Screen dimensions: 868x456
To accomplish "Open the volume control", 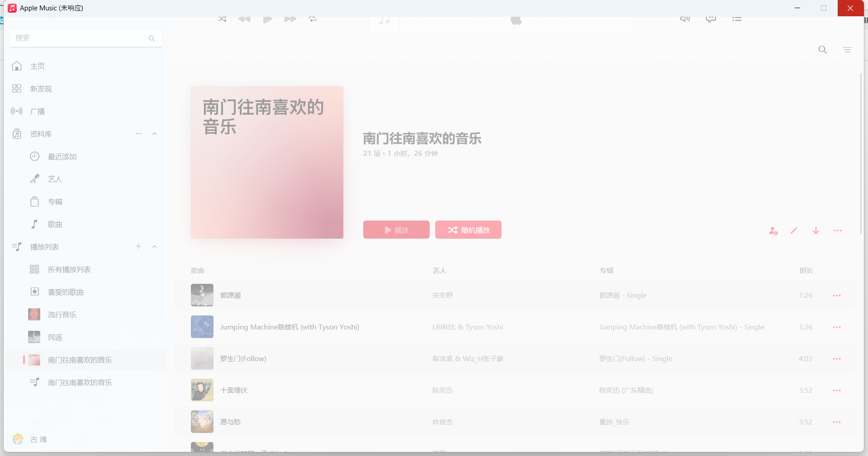I will point(685,19).
